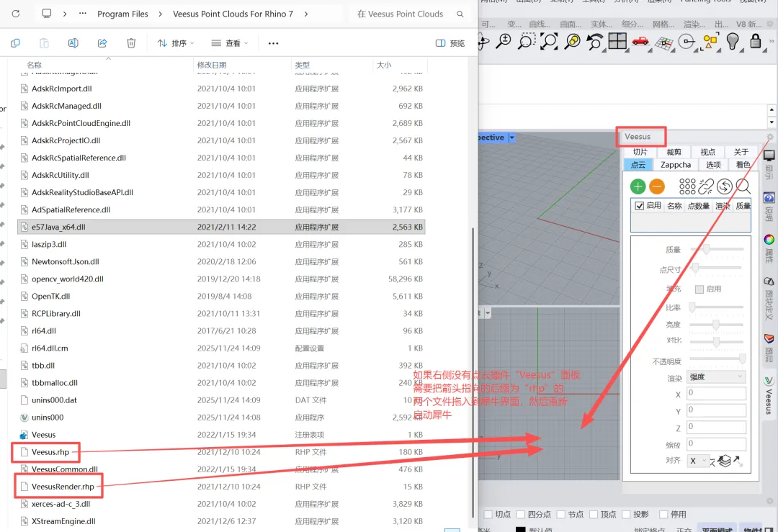Image resolution: width=778 pixels, height=532 pixels.
Task: Open the View dropdown in Explorer
Action: point(229,43)
